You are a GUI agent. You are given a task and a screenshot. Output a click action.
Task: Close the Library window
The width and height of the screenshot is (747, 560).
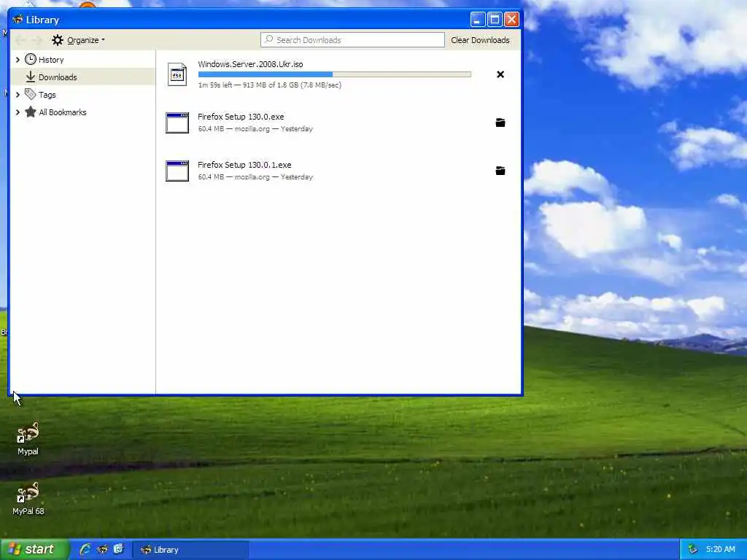pos(511,20)
